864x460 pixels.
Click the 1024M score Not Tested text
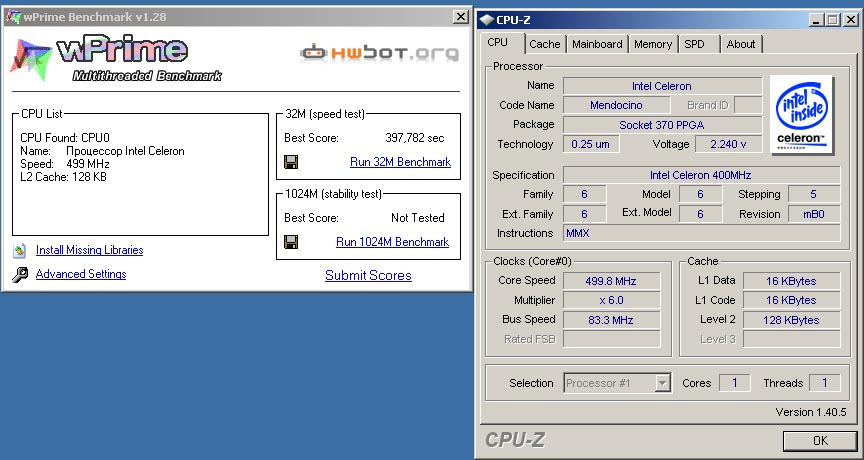pos(418,218)
